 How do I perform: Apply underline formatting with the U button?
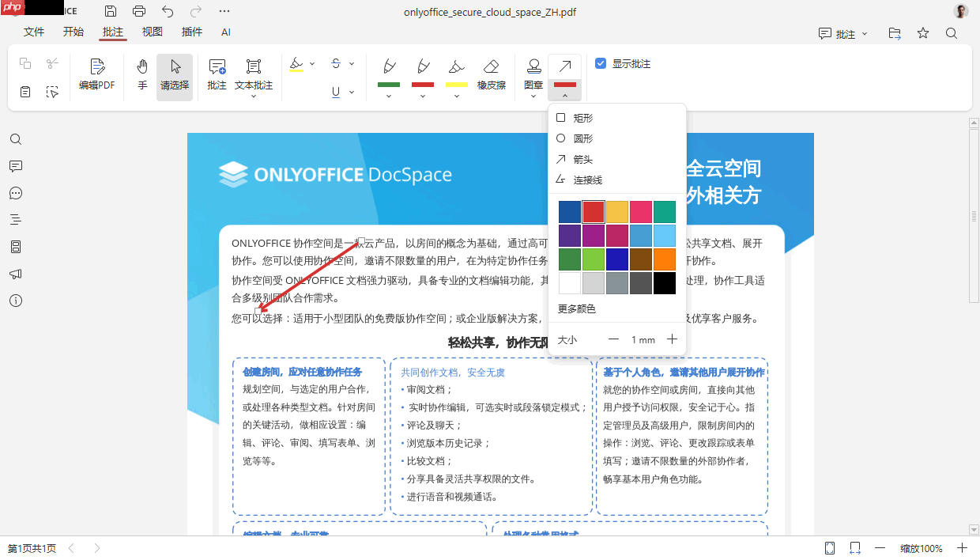(334, 92)
